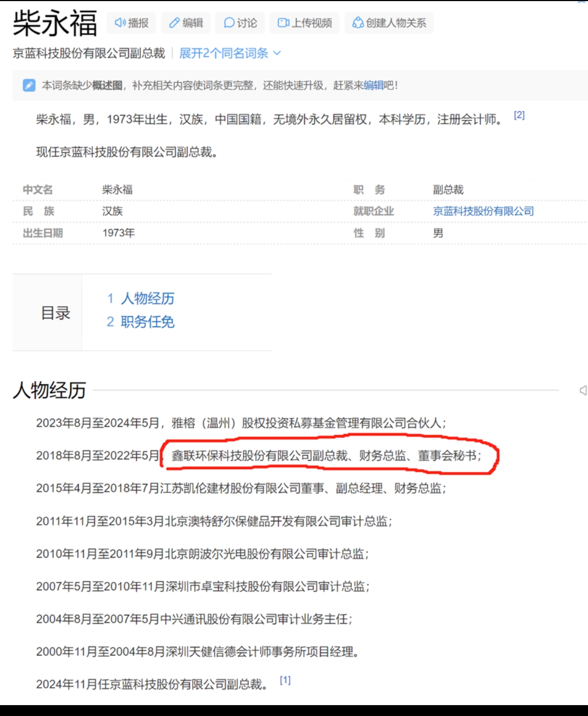Image resolution: width=588 pixels, height=716 pixels.
Task: Click the line about 深圳市卓宝科技股份有限公司
Action: (203, 586)
